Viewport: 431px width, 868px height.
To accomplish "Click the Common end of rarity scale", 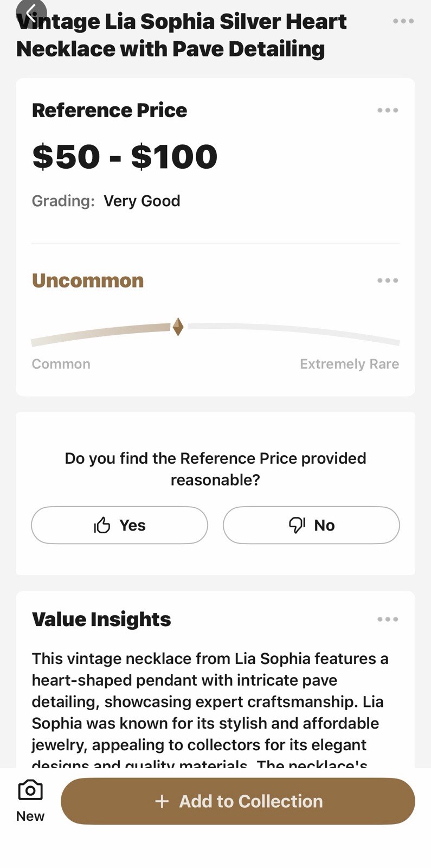I will point(61,364).
